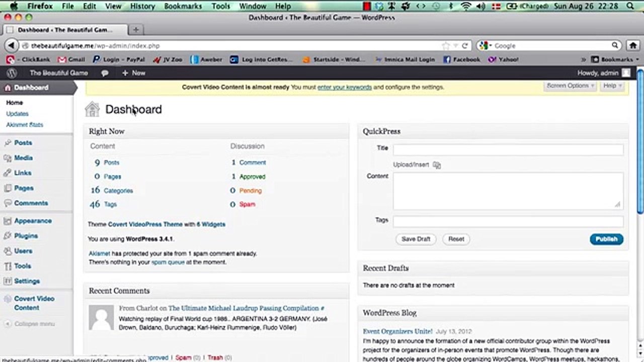Open the Media menu in the sidebar
This screenshot has height=362, width=644.
tap(23, 158)
